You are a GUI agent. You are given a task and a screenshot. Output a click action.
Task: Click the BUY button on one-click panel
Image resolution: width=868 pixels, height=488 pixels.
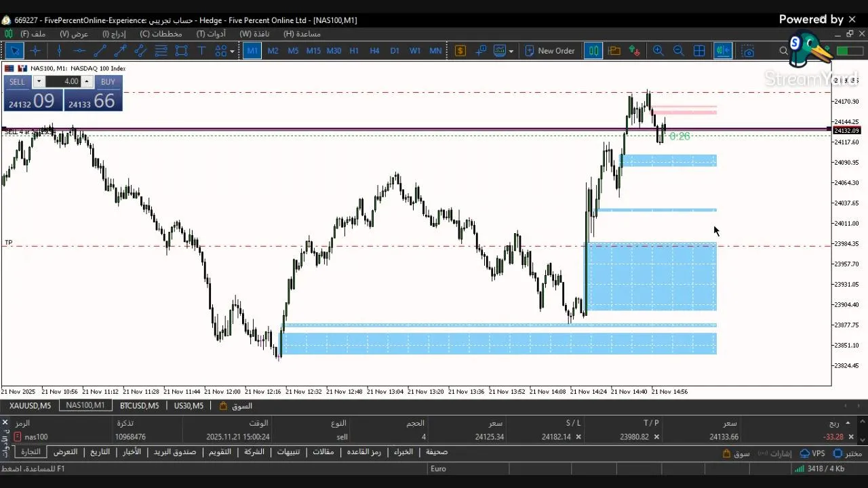pyautogui.click(x=108, y=81)
